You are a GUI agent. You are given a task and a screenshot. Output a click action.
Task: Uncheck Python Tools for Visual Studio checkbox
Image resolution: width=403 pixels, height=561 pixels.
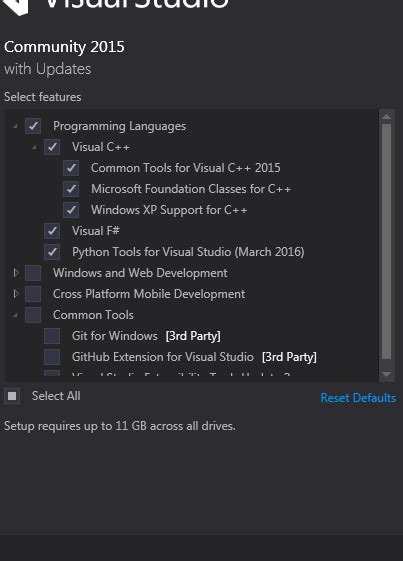pos(52,252)
